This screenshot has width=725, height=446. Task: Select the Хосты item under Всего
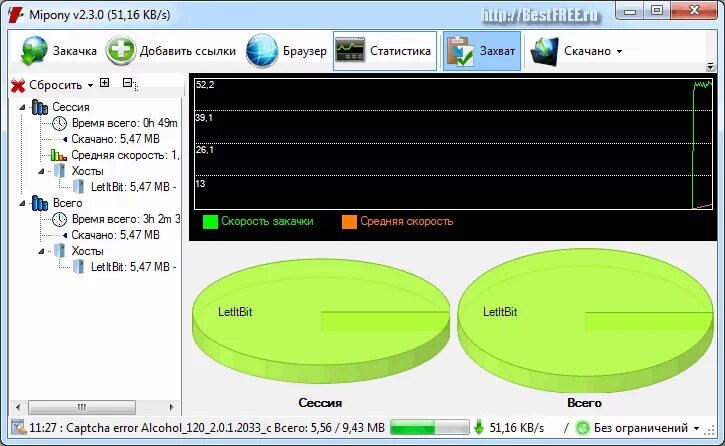click(87, 251)
